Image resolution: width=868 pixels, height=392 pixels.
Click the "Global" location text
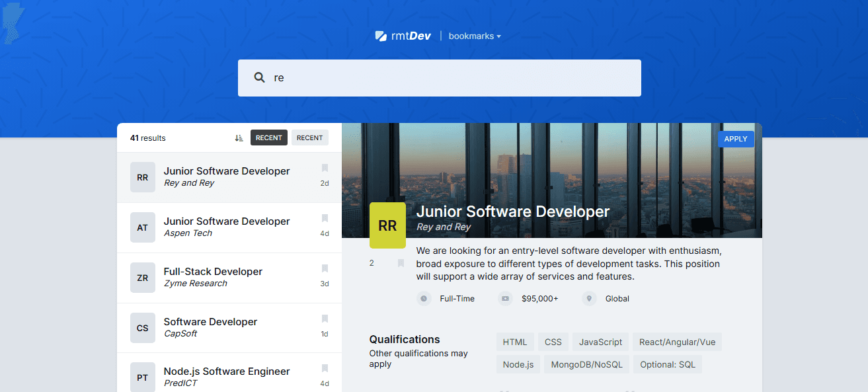pyautogui.click(x=617, y=299)
